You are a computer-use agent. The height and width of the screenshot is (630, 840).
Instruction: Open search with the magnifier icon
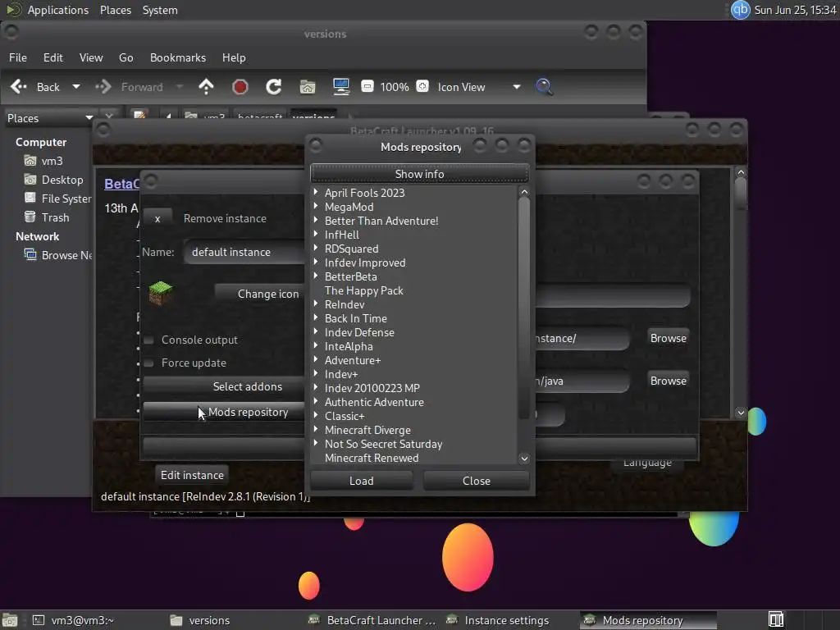point(544,87)
